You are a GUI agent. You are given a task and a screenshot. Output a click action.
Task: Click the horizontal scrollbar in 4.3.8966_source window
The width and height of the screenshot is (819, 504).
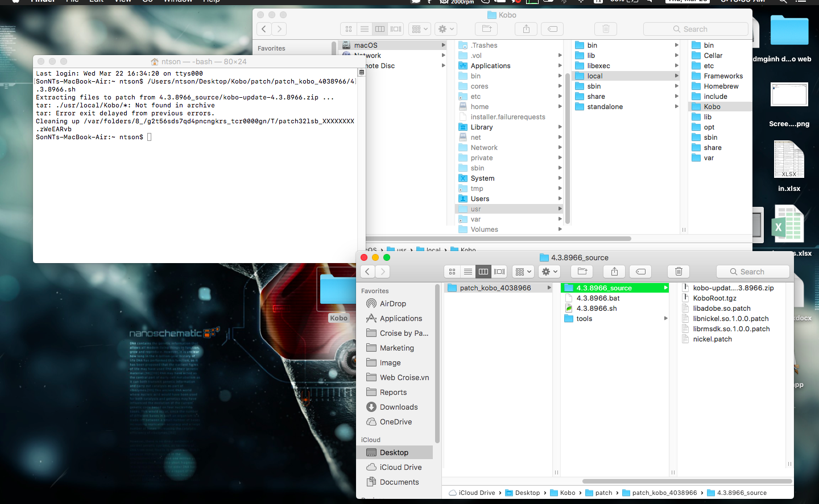(x=687, y=481)
